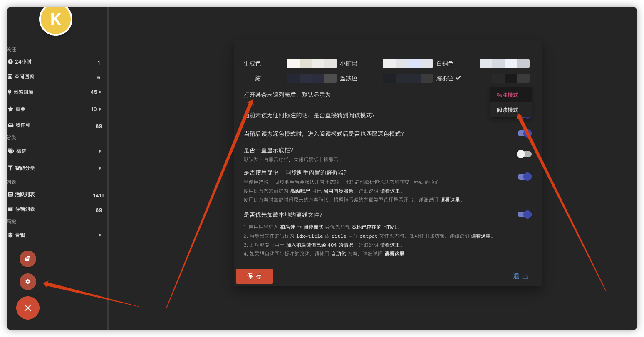The image size is (644, 337).
Task: Click the 智能分类 filter icon
Action: [10, 168]
